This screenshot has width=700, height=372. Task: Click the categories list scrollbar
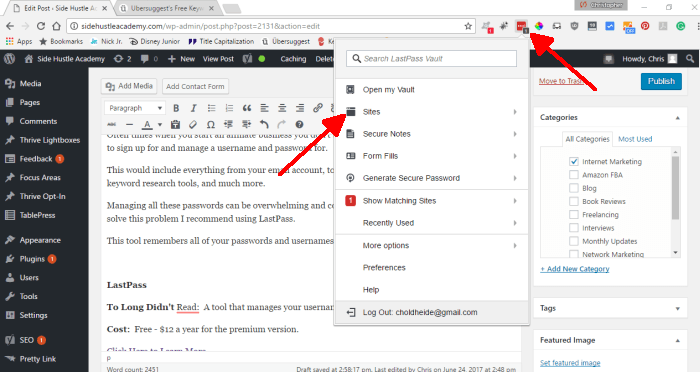tap(675, 188)
